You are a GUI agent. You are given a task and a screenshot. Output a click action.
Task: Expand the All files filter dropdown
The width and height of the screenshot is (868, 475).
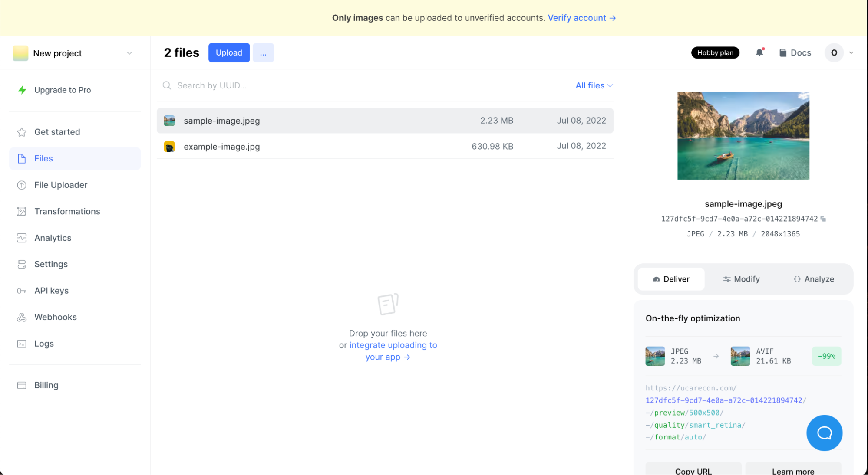594,85
